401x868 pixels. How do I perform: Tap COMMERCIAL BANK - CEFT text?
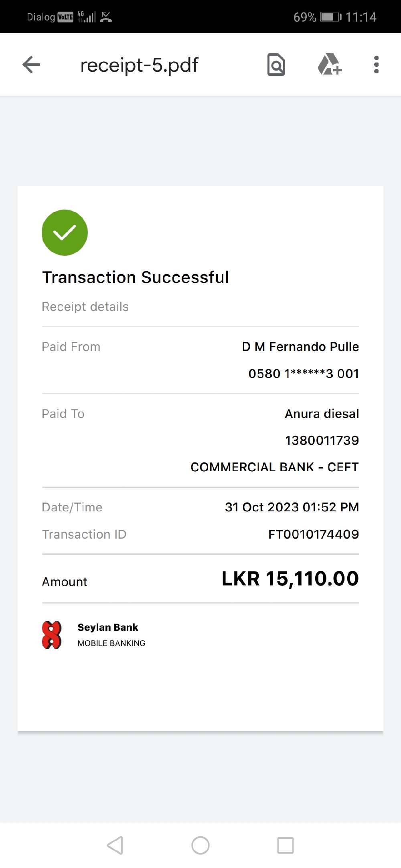pos(274,467)
